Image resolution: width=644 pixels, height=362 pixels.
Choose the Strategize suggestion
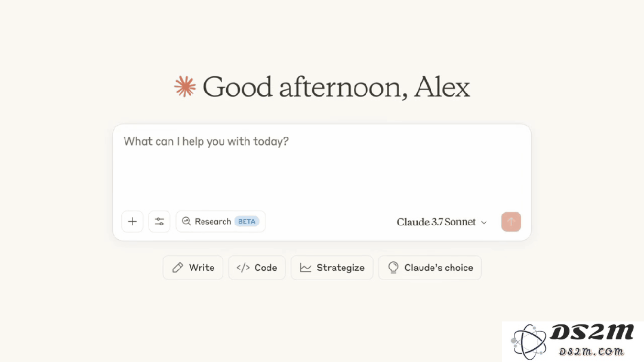pyautogui.click(x=332, y=268)
